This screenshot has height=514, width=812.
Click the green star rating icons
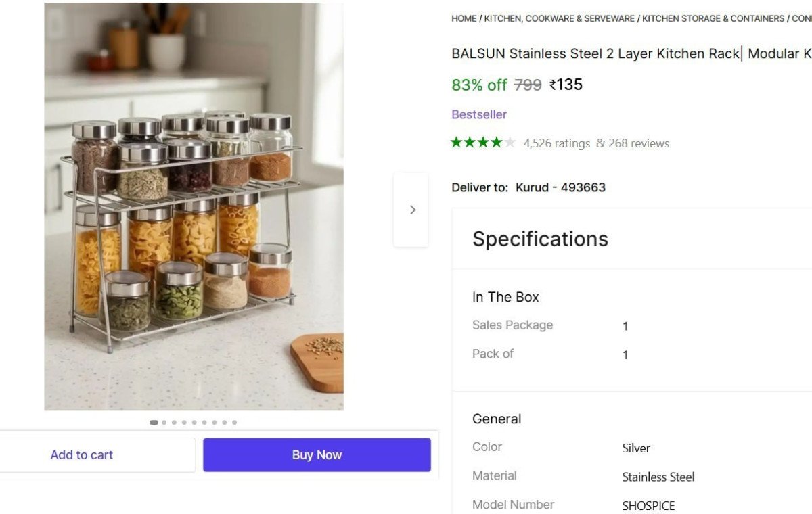(483, 143)
